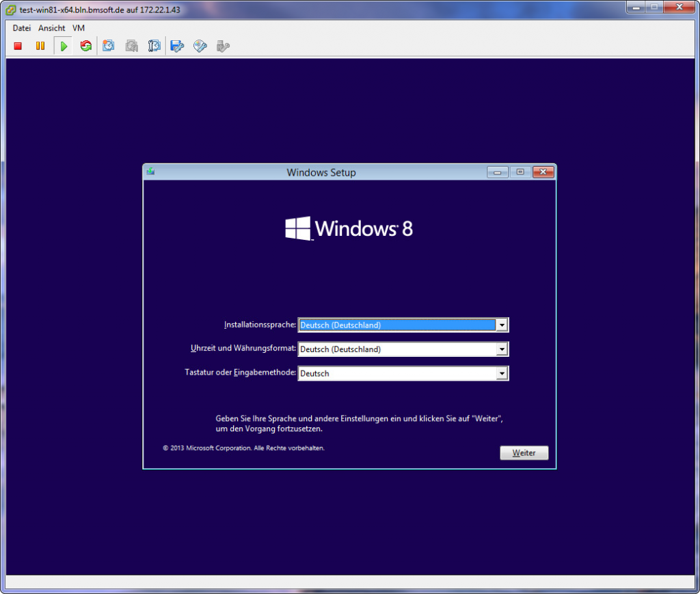The height and width of the screenshot is (594, 700).
Task: Open the Ansicht menu
Action: coord(51,28)
